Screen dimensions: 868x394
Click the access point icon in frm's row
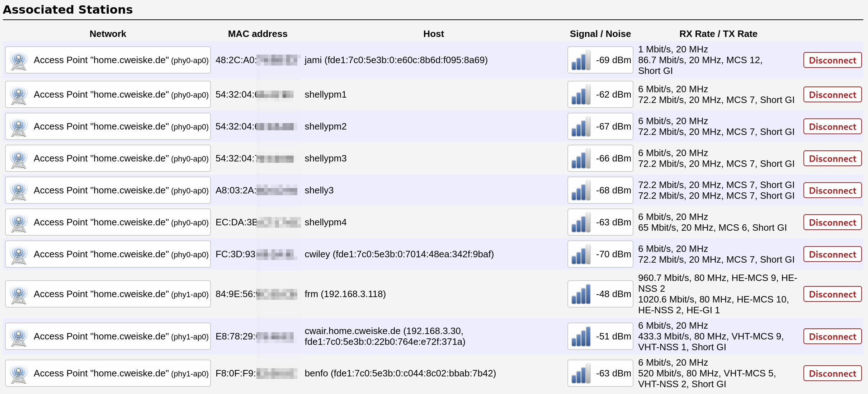19,294
